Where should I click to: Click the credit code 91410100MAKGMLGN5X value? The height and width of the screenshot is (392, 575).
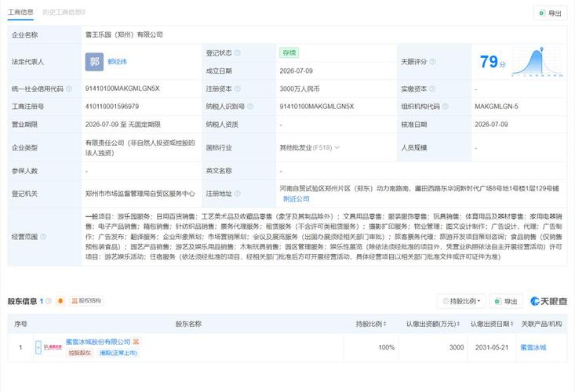(122, 89)
